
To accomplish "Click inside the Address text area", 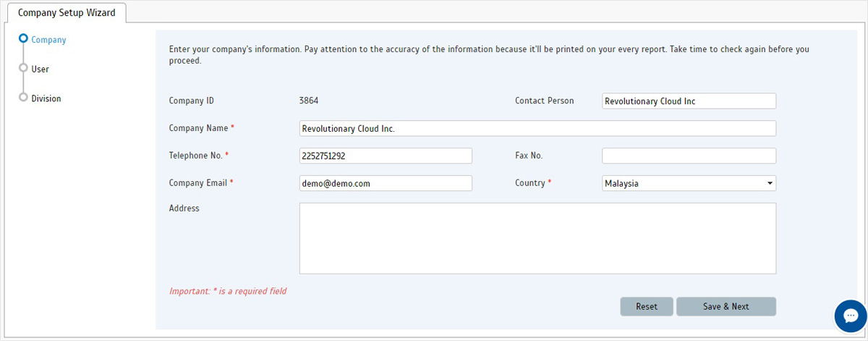I will (x=537, y=238).
